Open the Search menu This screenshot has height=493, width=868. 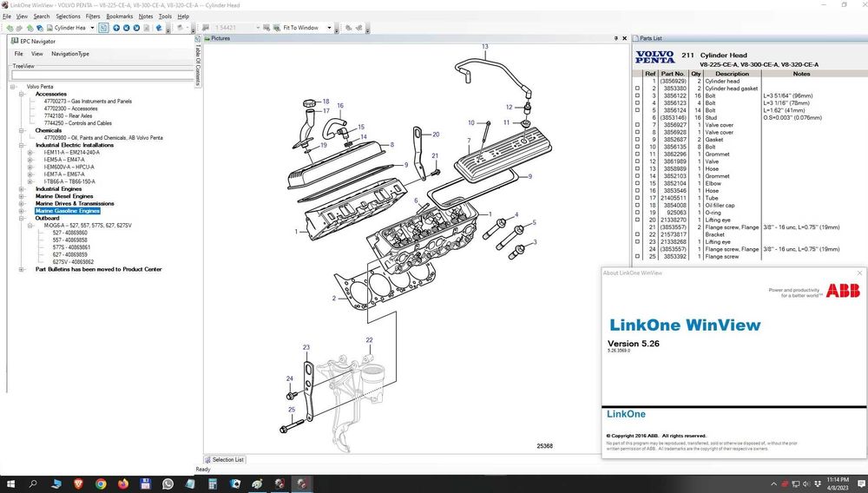[42, 16]
